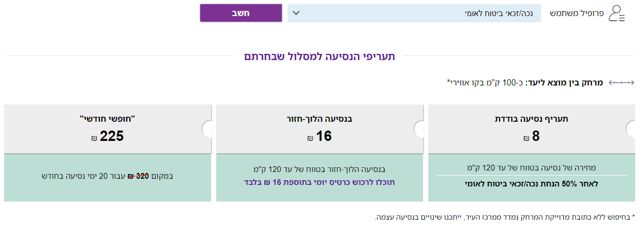
Task: Click the shekel symbol beside price 225
Action: (95, 138)
